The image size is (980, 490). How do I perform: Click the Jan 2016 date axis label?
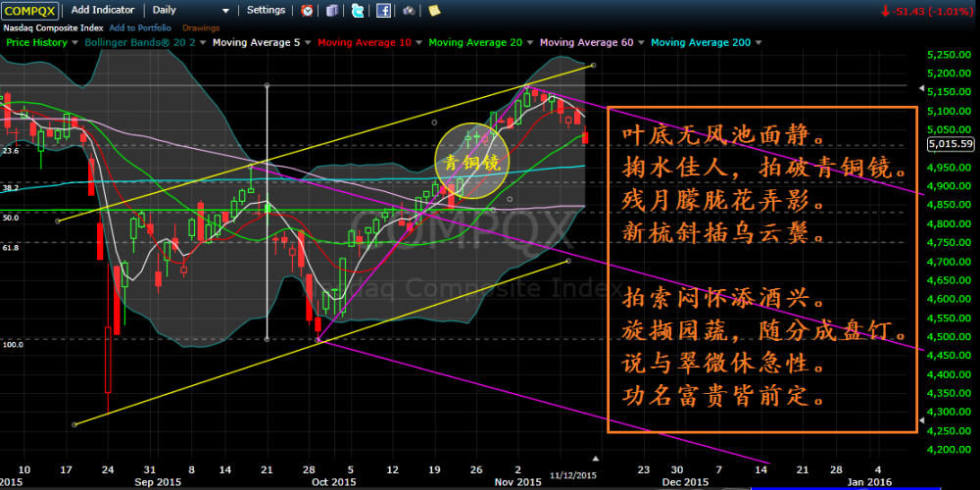click(x=868, y=482)
